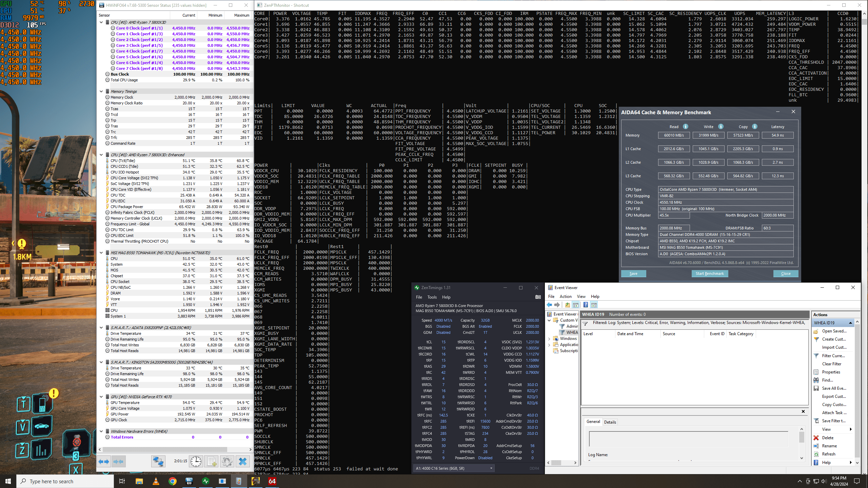
Task: Open VLC from taskbar
Action: click(x=156, y=481)
